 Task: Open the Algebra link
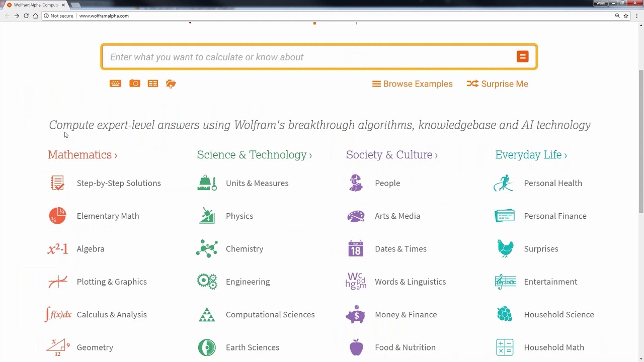tap(91, 249)
